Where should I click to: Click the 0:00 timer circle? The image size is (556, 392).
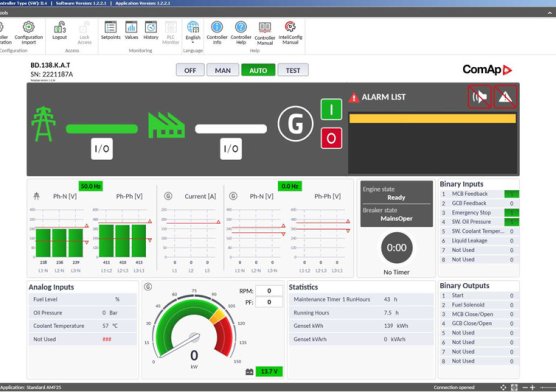[396, 248]
